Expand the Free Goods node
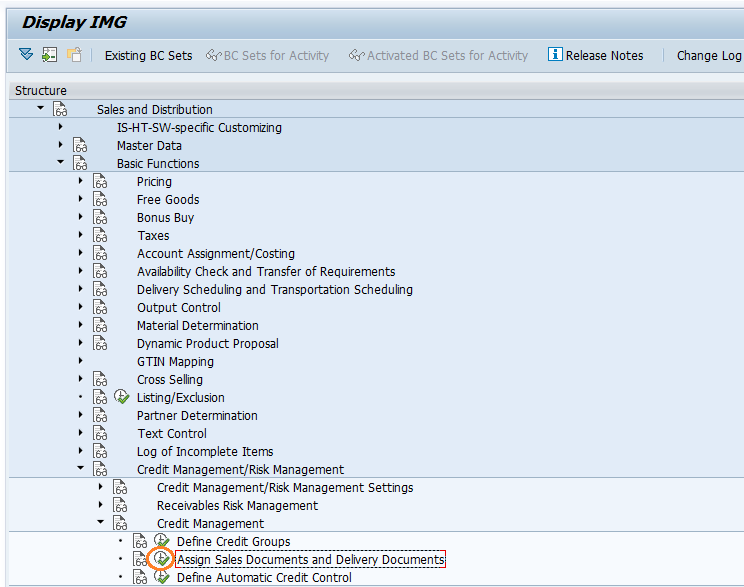The image size is (744, 587). pos(80,199)
